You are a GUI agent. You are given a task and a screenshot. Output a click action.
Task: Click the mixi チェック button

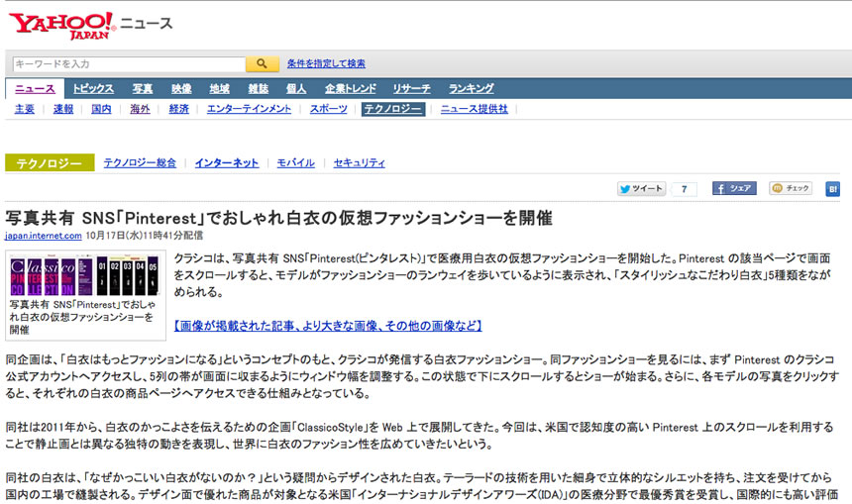pos(791,188)
